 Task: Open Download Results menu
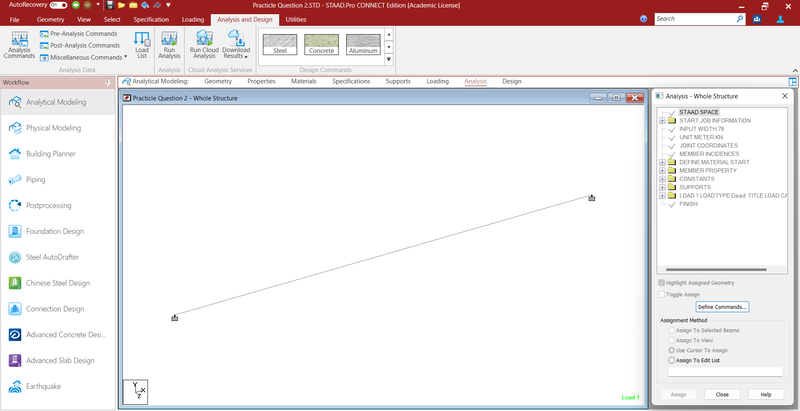(x=236, y=45)
